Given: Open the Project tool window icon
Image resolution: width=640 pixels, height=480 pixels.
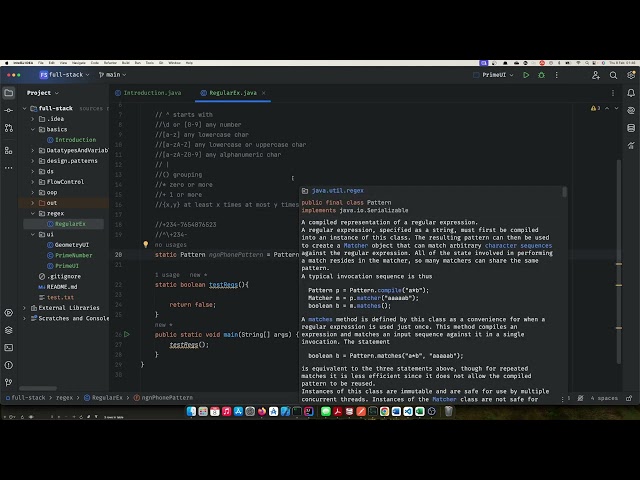Looking at the screenshot, I should tap(9, 93).
